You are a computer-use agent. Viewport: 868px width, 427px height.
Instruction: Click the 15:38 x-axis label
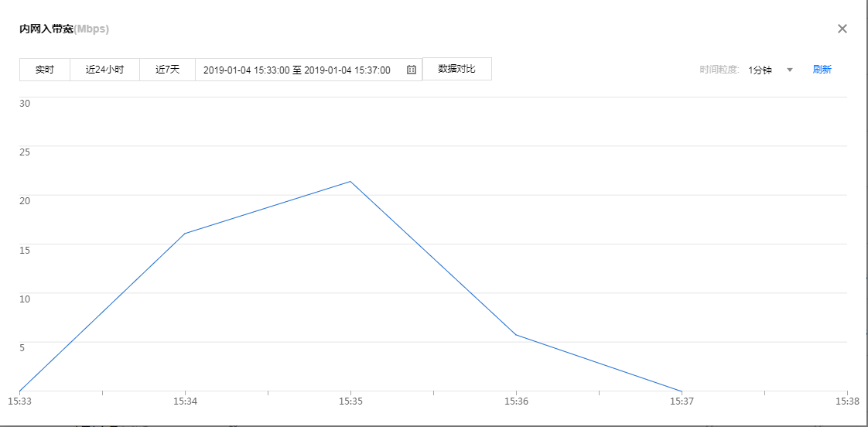tap(847, 401)
